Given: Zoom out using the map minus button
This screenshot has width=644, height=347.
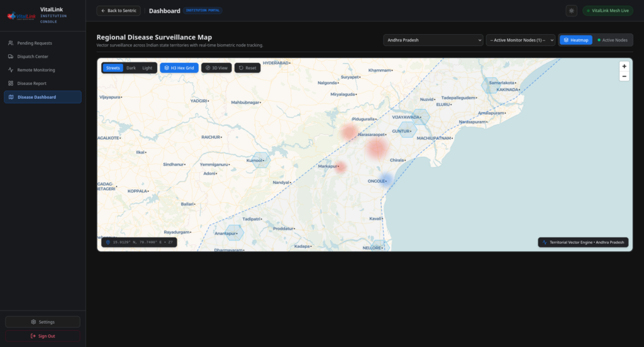Looking at the screenshot, I should coord(624,76).
